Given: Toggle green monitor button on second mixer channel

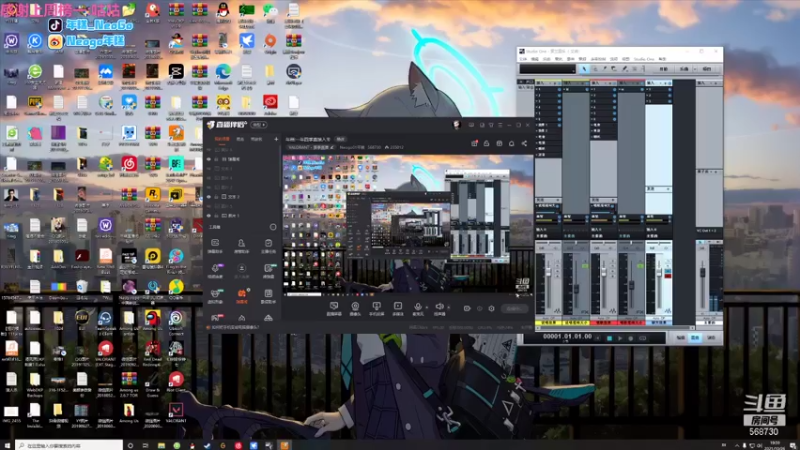Looking at the screenshot, I should tap(585, 266).
